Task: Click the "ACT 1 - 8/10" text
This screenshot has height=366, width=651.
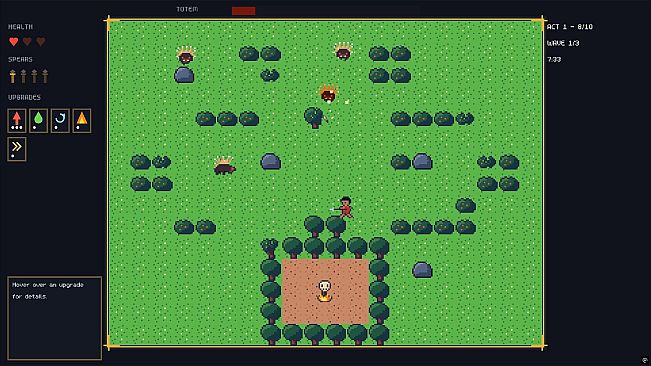Action: [x=570, y=27]
